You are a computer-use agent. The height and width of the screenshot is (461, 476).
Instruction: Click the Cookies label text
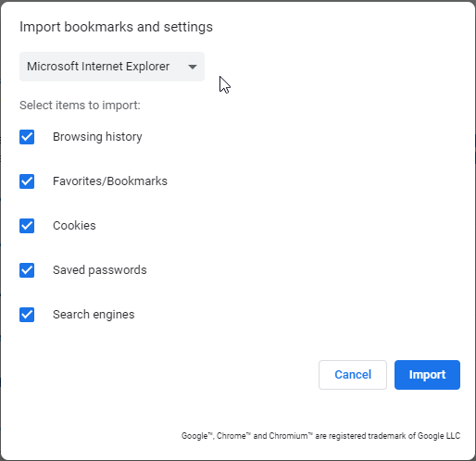pos(74,226)
